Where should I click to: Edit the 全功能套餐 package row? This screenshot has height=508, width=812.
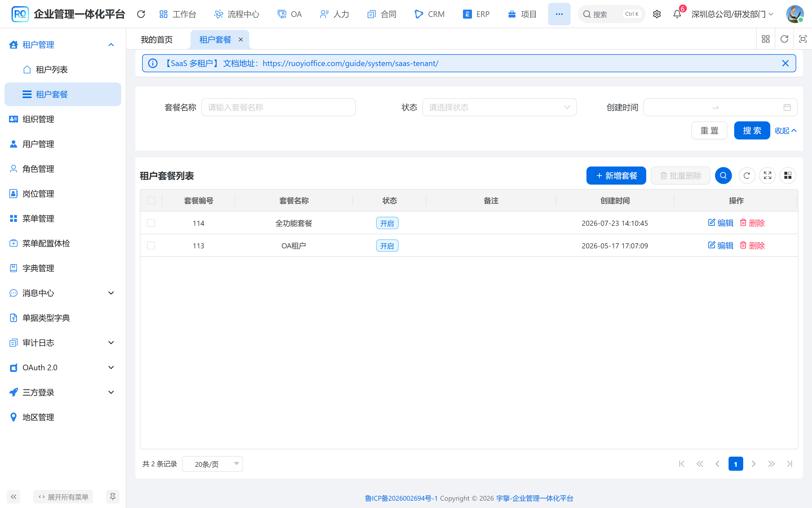tap(720, 223)
